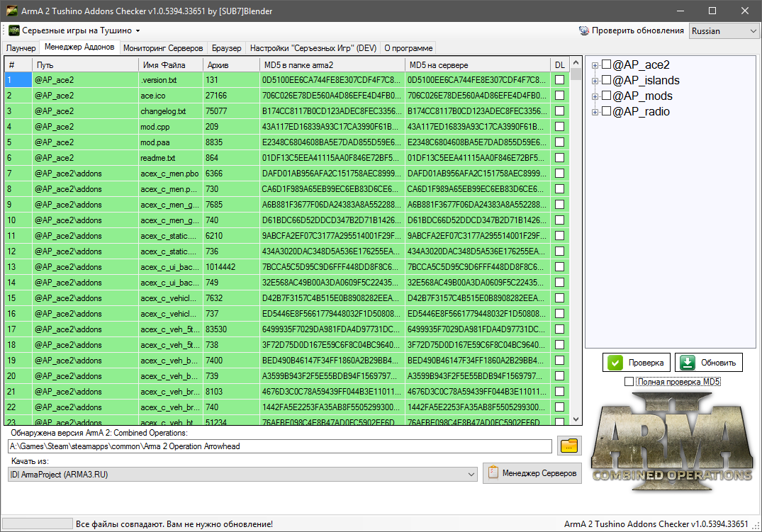Click the table scrollbar down arrow

tap(576, 419)
